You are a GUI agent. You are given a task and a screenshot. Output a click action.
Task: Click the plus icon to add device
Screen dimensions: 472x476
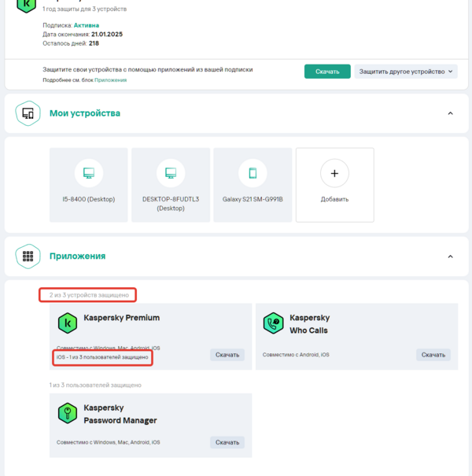click(334, 173)
